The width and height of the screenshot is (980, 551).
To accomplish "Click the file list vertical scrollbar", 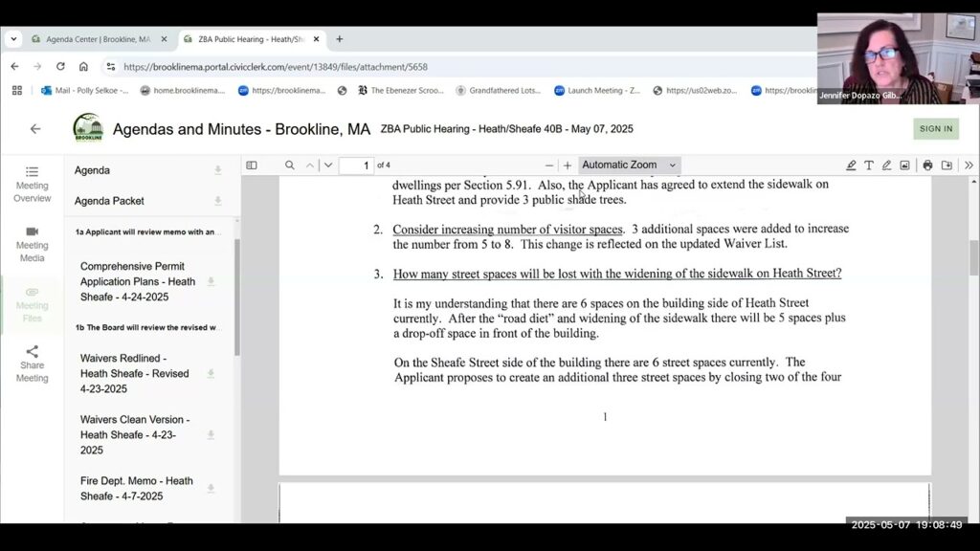I will pyautogui.click(x=236, y=297).
